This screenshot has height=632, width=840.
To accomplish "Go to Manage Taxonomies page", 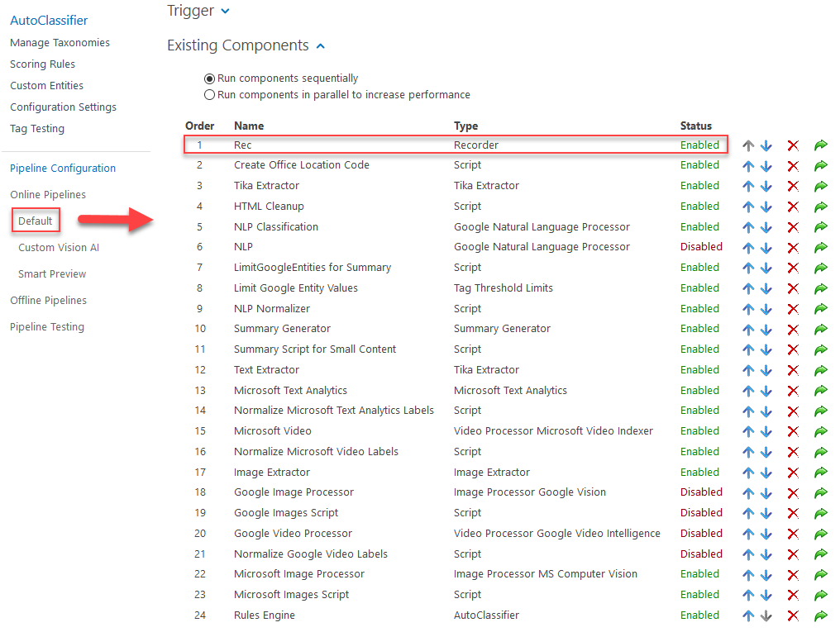I will click(x=60, y=42).
